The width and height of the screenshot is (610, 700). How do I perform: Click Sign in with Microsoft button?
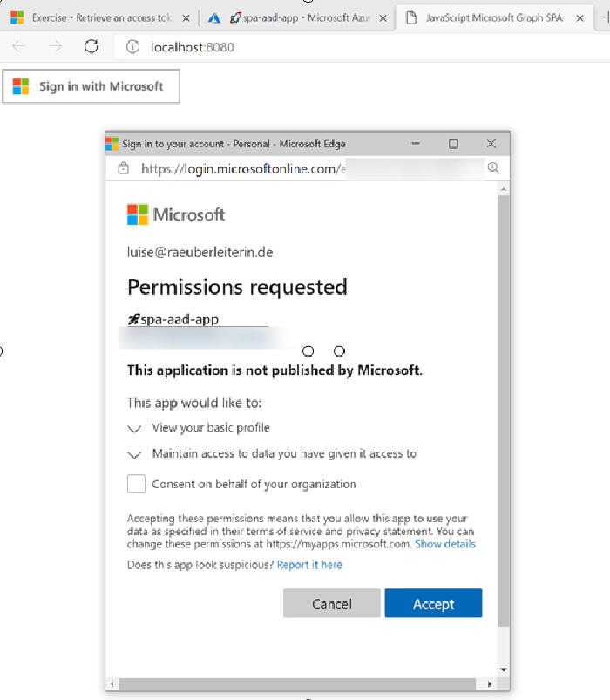(x=91, y=86)
